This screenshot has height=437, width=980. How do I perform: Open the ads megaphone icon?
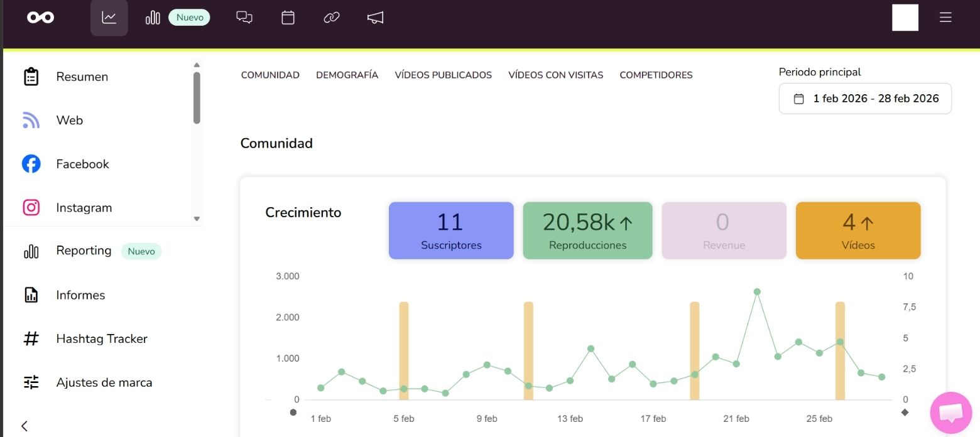pyautogui.click(x=375, y=18)
